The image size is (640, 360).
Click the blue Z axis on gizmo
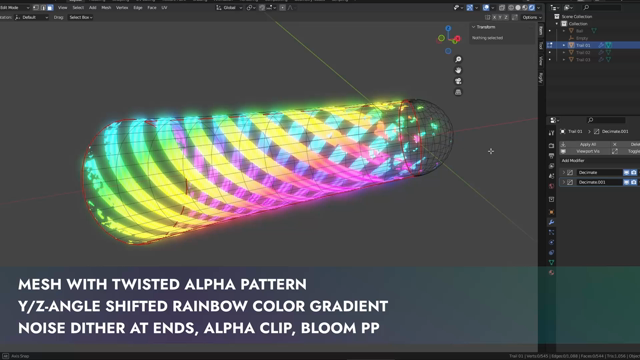click(448, 28)
